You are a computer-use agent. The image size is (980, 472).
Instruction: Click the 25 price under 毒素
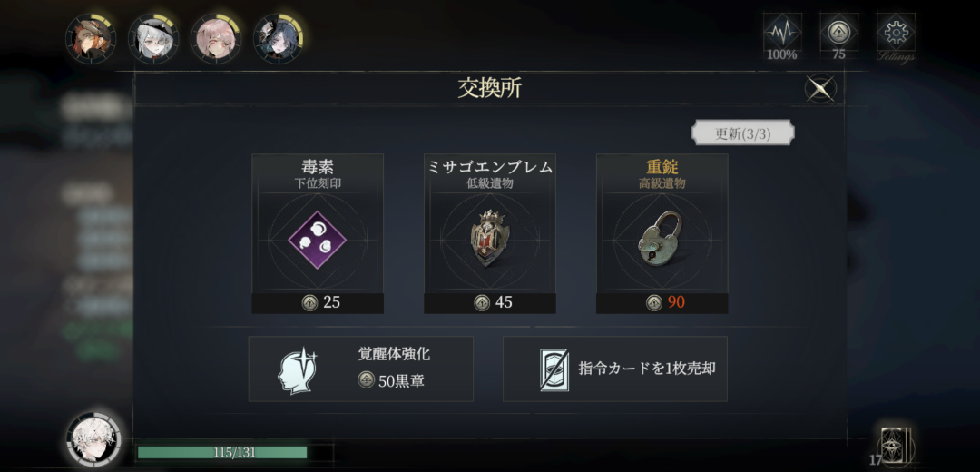coord(331,302)
